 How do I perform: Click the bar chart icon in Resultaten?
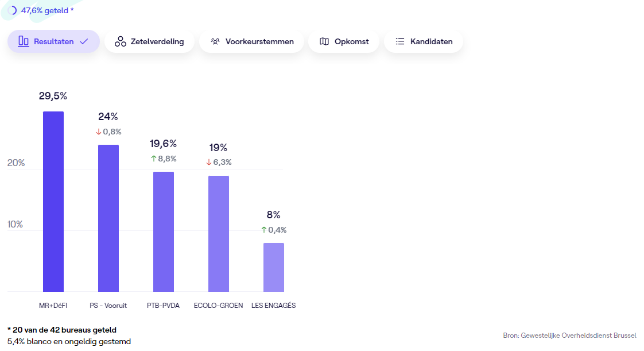click(x=24, y=41)
